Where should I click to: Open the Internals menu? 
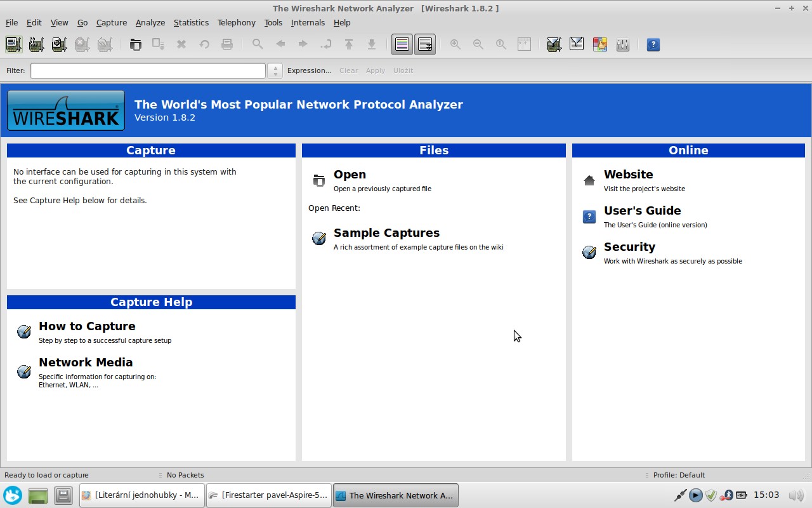(x=308, y=22)
